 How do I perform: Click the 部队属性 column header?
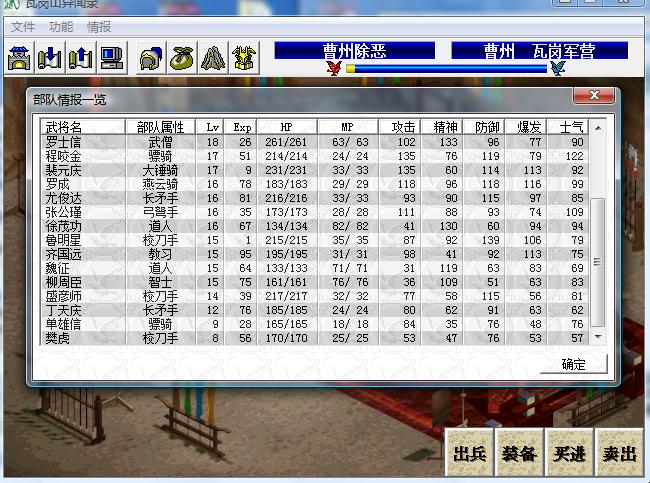(160, 127)
